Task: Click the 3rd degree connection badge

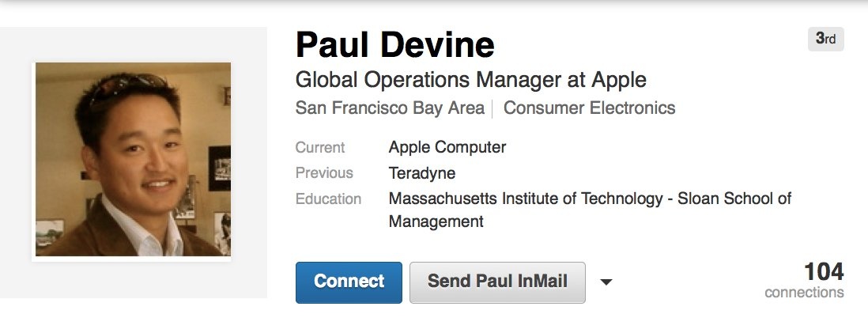Action: pyautogui.click(x=825, y=39)
